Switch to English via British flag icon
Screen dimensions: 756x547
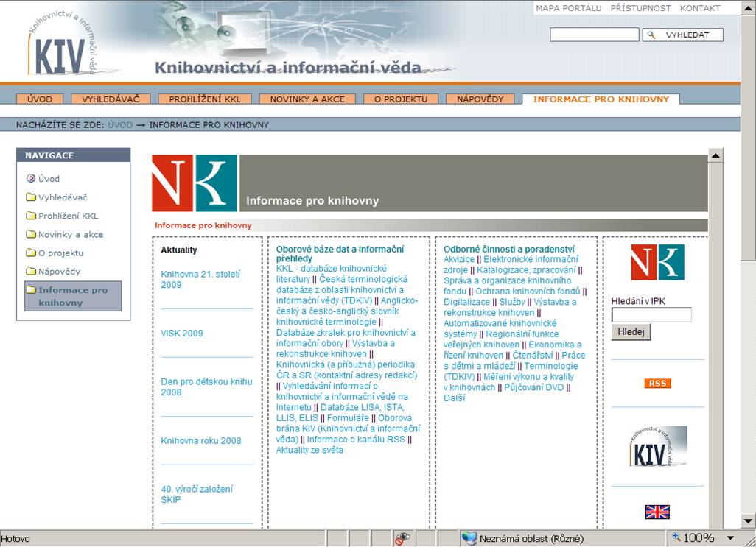coord(658,512)
